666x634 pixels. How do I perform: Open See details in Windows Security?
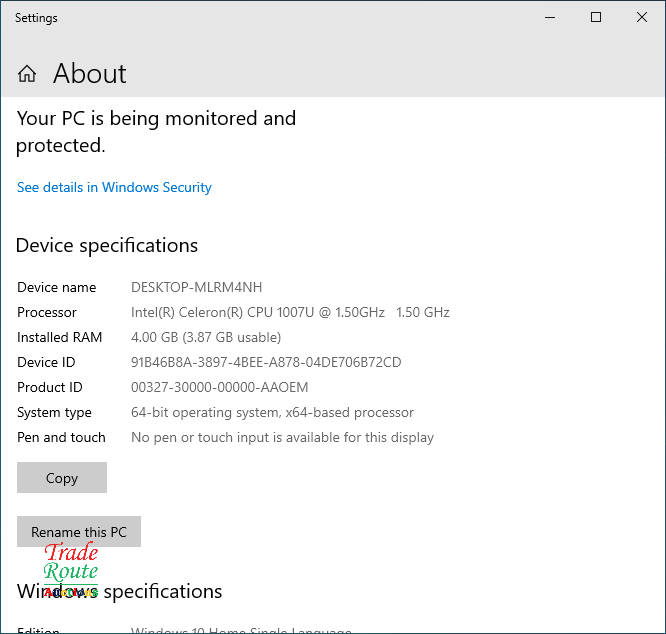click(114, 187)
